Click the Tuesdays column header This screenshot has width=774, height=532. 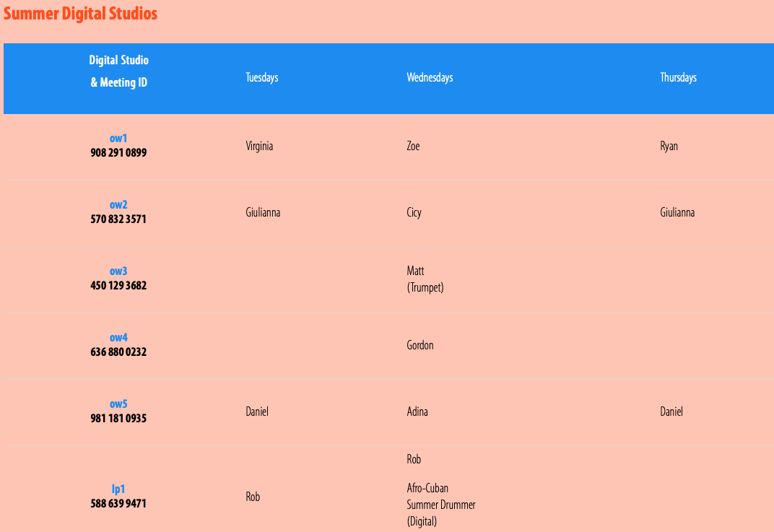pos(262,77)
